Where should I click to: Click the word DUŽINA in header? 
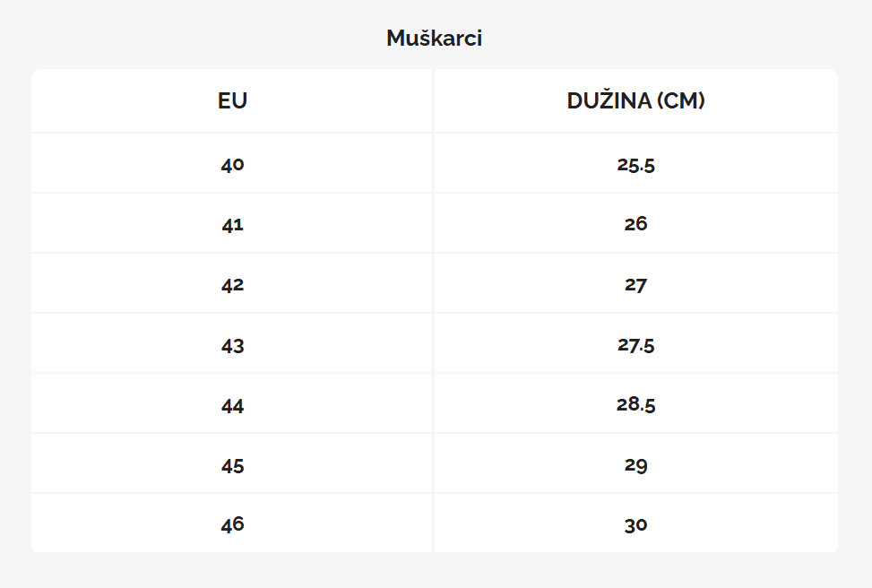tap(609, 101)
